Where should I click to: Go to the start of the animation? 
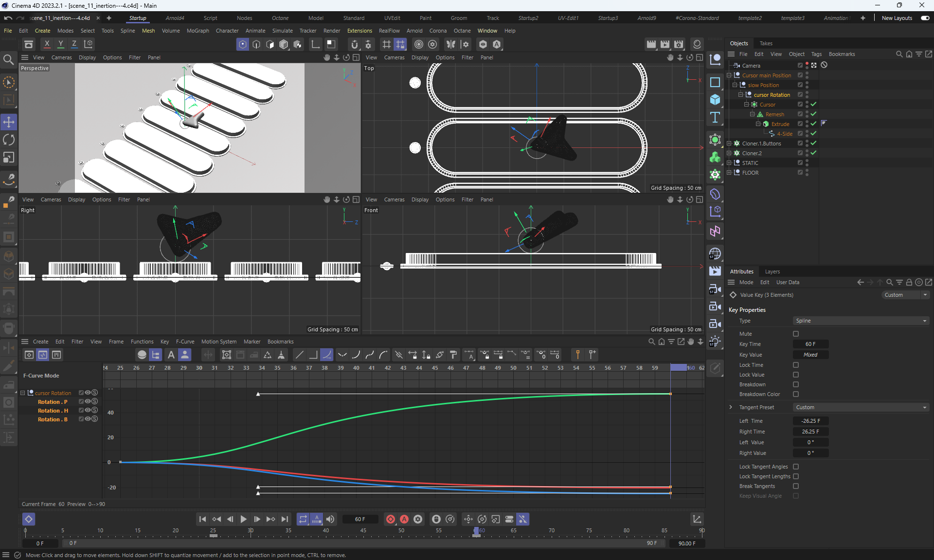tap(202, 519)
